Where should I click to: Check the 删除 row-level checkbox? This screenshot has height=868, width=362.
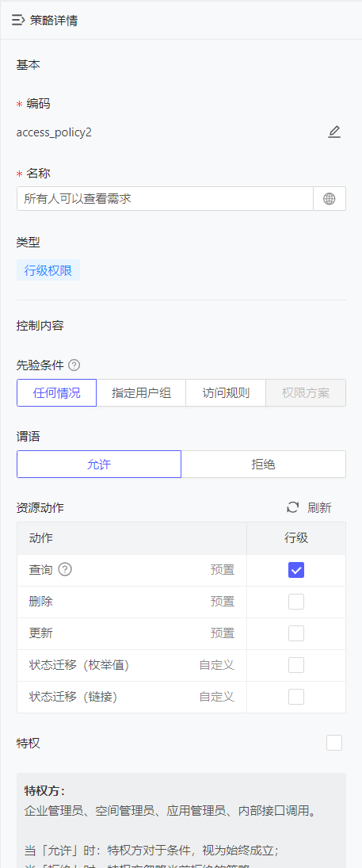(296, 602)
